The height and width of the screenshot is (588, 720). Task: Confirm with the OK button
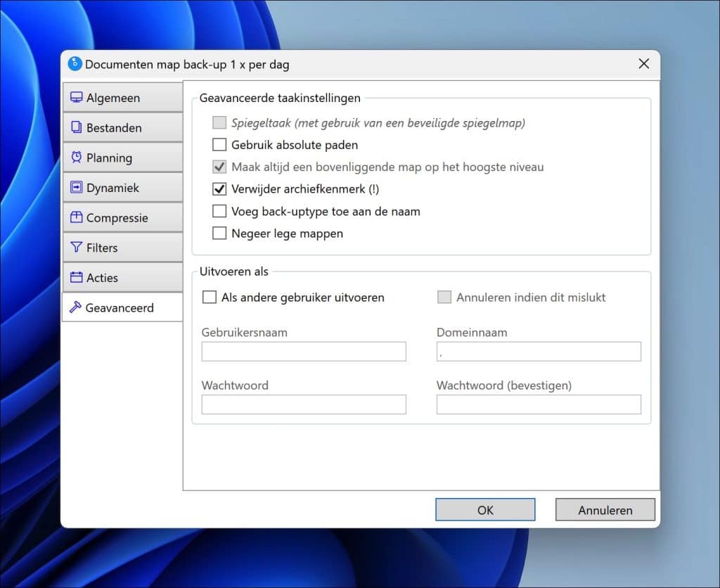pyautogui.click(x=485, y=510)
